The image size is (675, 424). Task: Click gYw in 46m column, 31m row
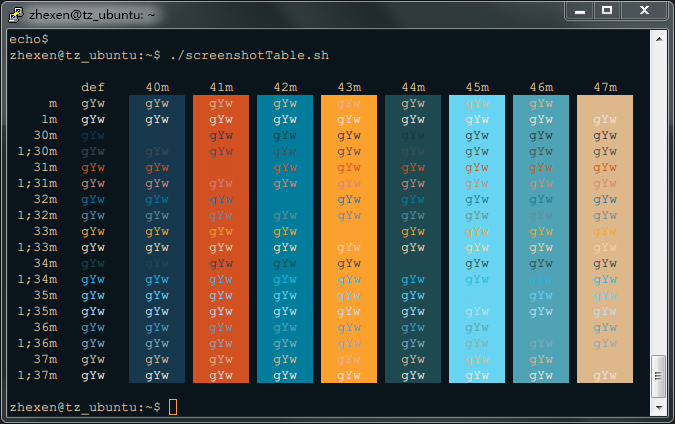click(541, 168)
